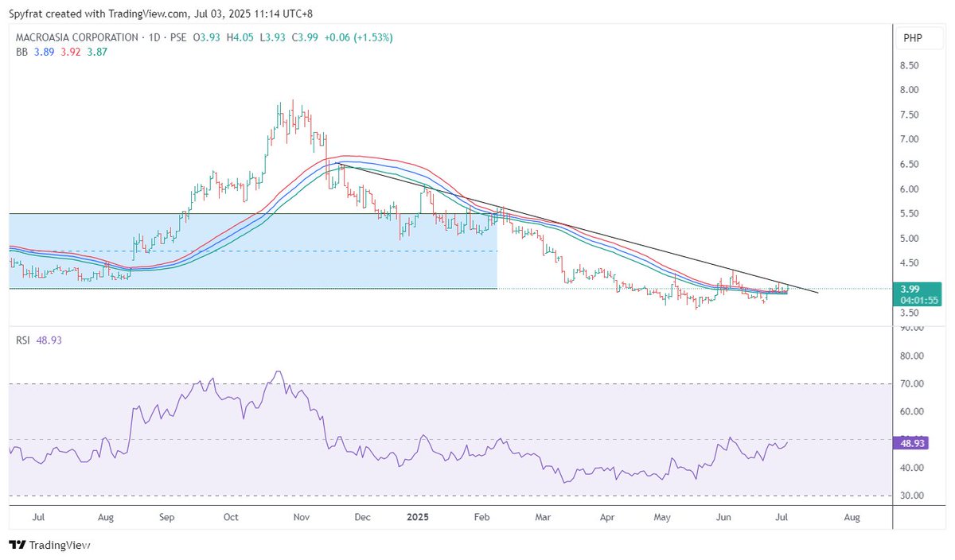
Task: Click the Oct time axis label
Action: click(231, 517)
